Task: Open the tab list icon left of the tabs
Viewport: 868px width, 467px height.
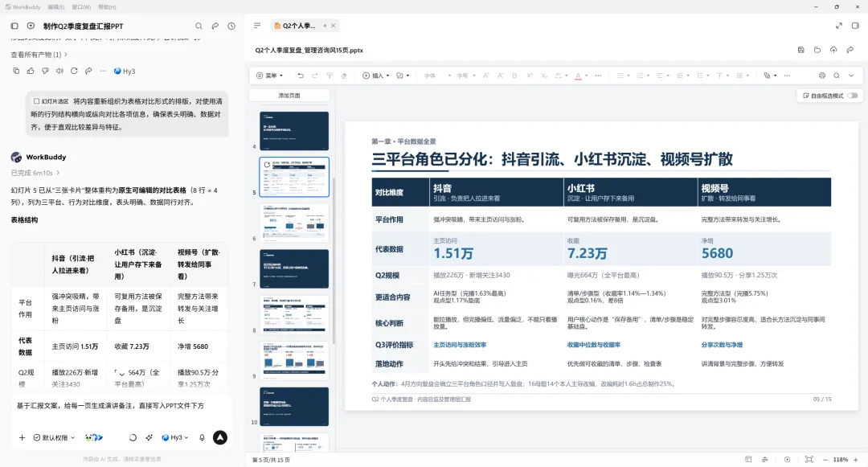Action: (257, 26)
